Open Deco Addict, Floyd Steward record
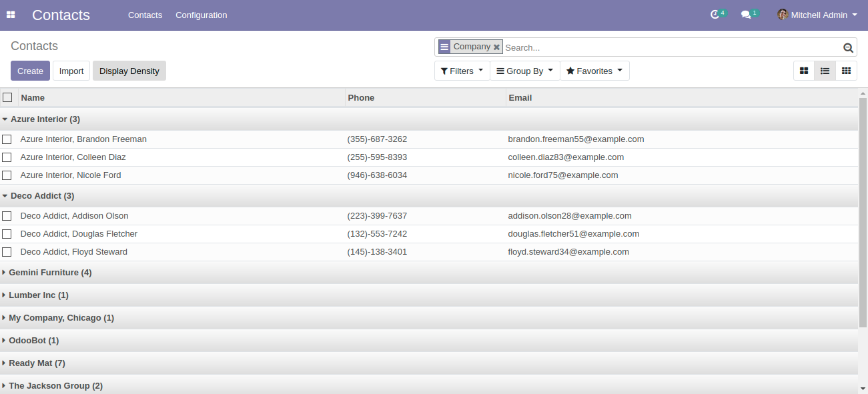 [74, 252]
